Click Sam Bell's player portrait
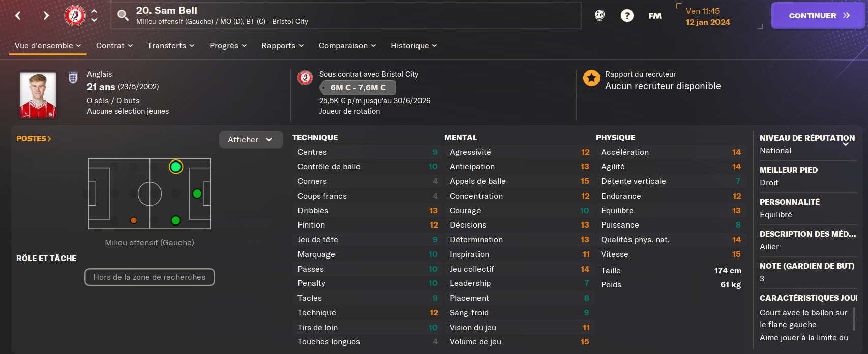The image size is (868, 354). tap(38, 95)
